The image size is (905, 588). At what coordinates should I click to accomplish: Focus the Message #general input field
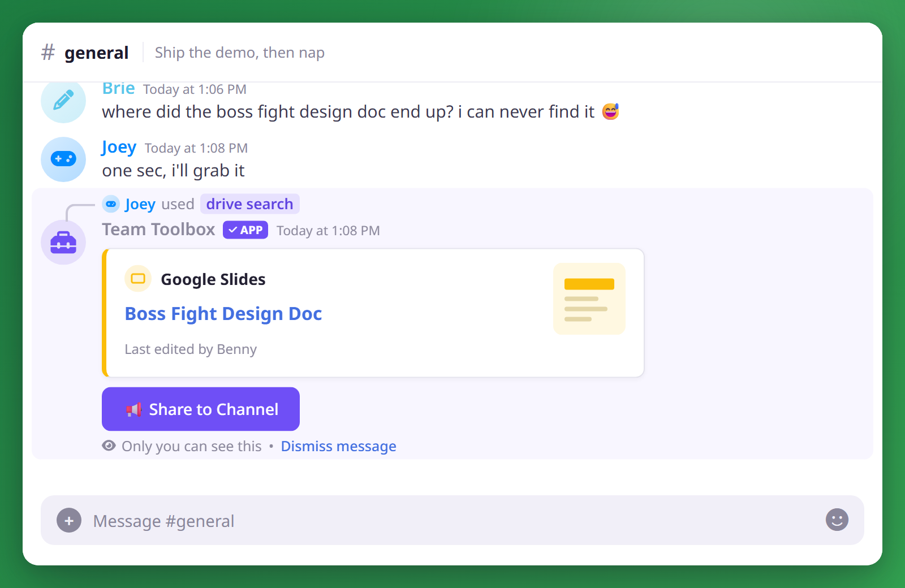point(453,520)
